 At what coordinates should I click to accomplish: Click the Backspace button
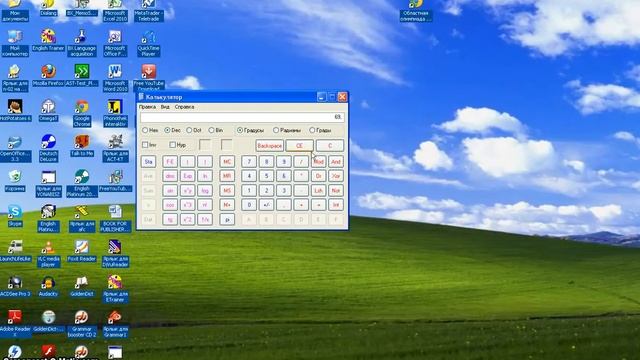[x=270, y=146]
